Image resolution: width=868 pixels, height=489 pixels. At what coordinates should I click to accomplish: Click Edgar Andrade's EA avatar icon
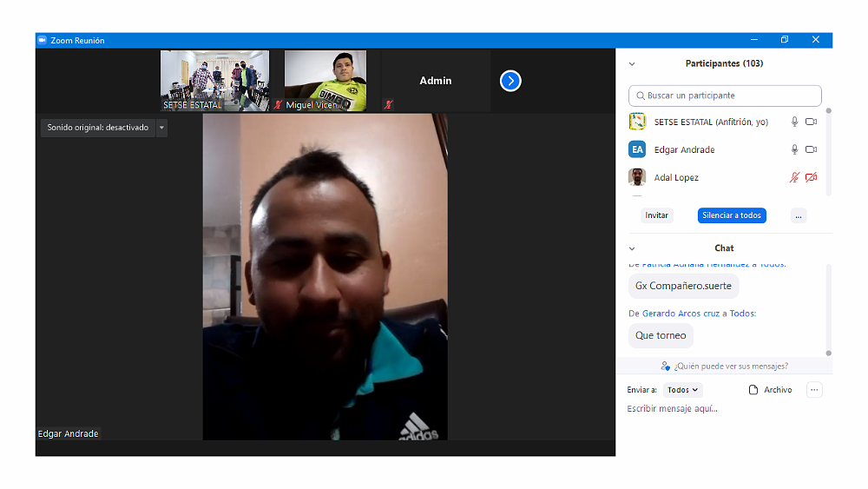point(637,149)
